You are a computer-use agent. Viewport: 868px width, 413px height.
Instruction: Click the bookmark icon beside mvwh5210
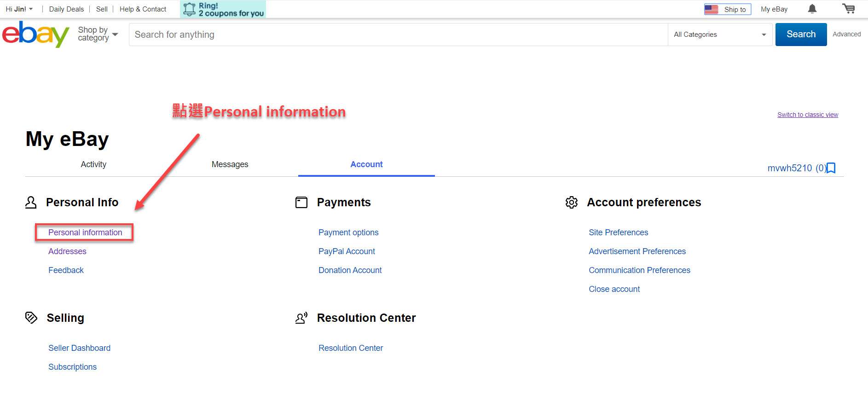point(831,168)
